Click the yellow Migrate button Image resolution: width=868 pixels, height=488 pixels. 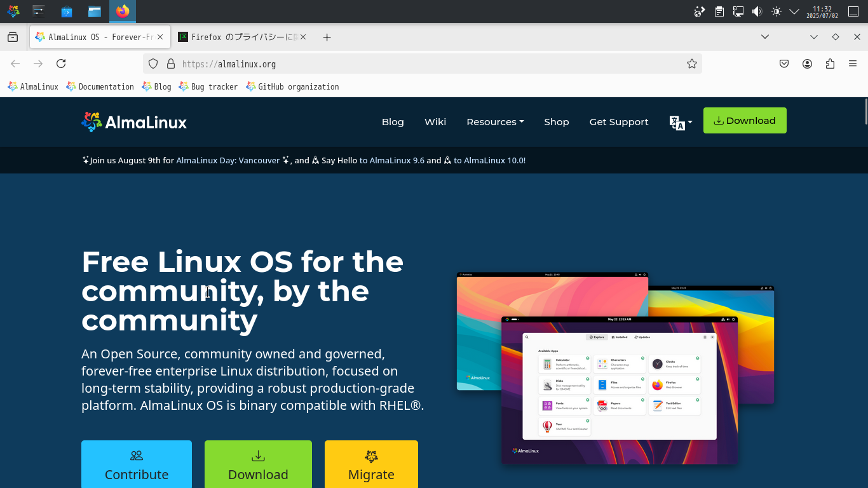point(371,464)
